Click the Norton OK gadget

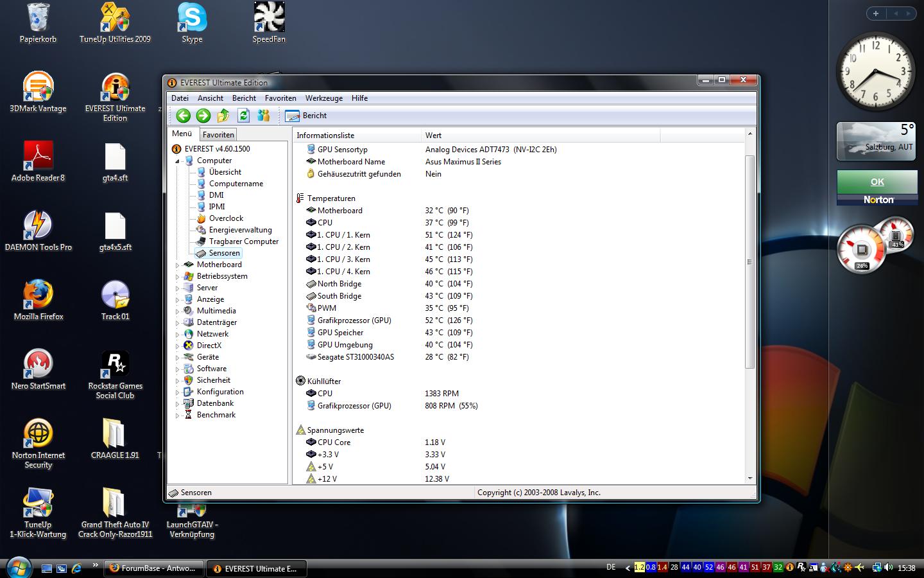click(x=877, y=182)
